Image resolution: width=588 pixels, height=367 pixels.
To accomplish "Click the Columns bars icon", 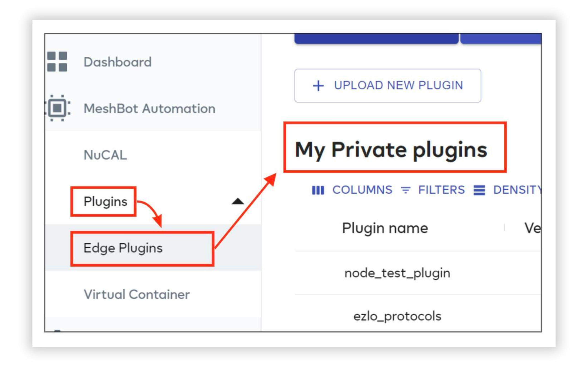I will pyautogui.click(x=318, y=190).
